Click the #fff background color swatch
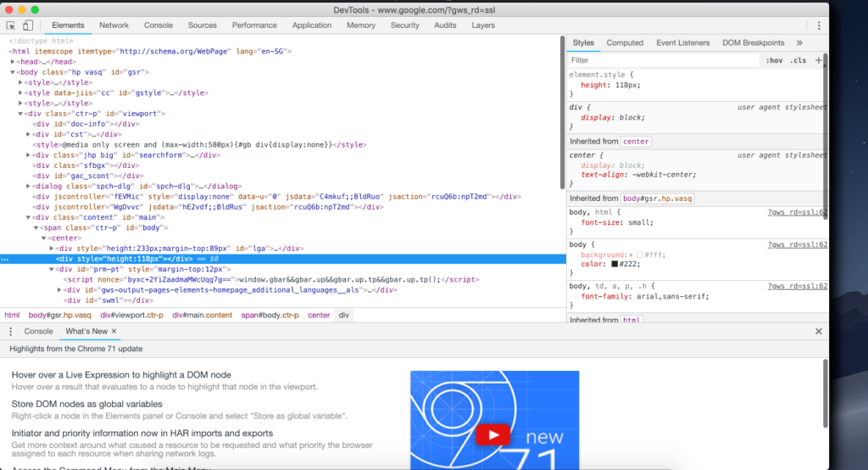Viewport: 868px width, 470px height. point(639,255)
